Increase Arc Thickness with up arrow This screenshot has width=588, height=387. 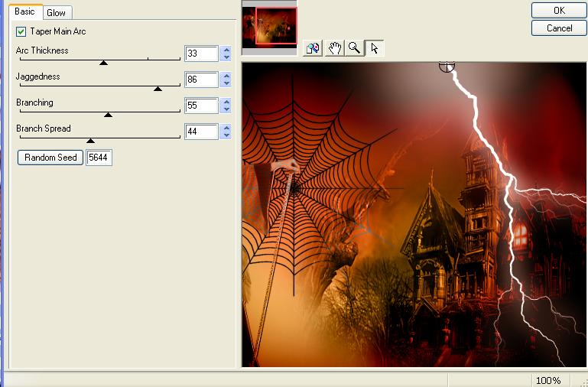click(x=226, y=50)
